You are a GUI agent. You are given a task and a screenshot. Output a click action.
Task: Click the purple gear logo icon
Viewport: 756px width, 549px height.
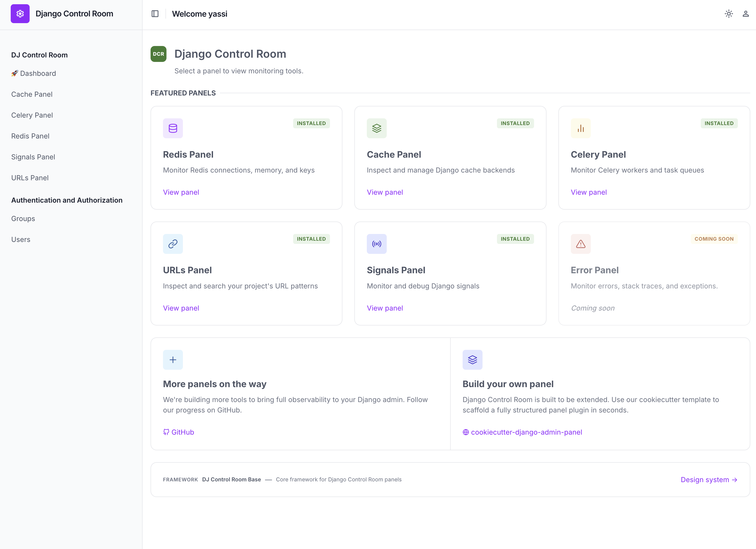20,14
